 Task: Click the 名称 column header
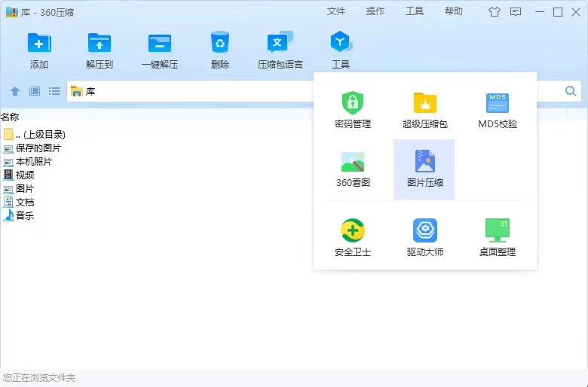10,117
